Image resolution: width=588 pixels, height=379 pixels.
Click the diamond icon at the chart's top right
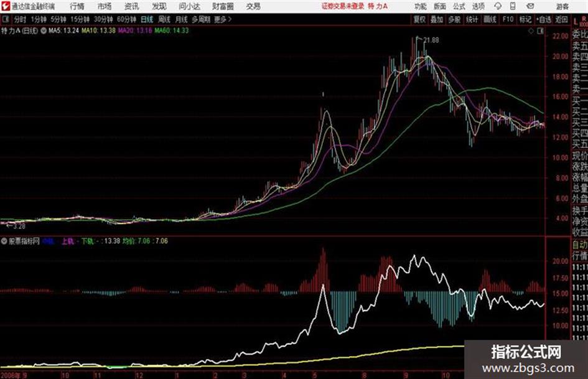(x=531, y=31)
